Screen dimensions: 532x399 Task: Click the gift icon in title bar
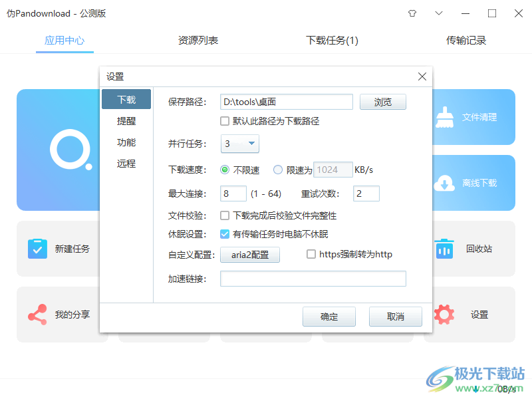[412, 13]
